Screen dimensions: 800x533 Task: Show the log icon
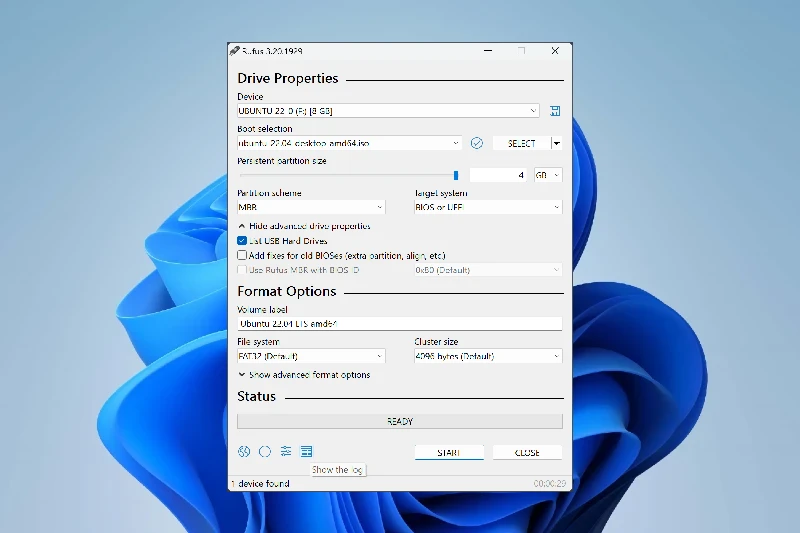[x=306, y=451]
